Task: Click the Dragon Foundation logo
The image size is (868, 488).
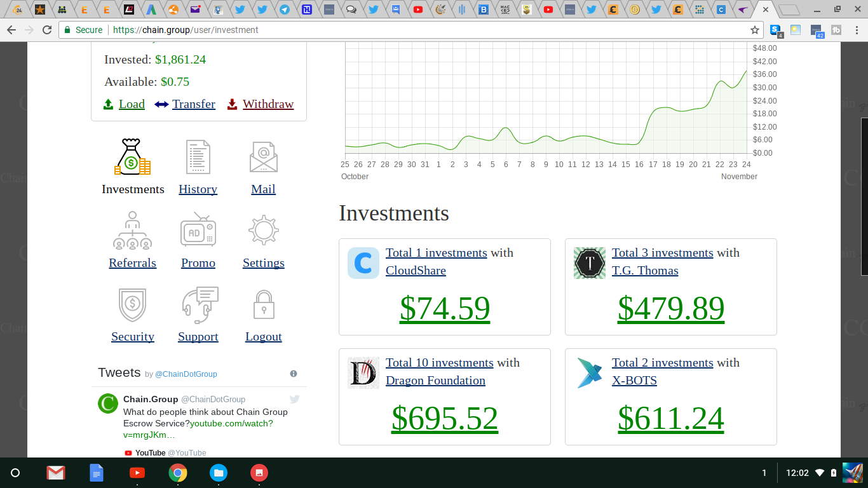Action: point(363,373)
